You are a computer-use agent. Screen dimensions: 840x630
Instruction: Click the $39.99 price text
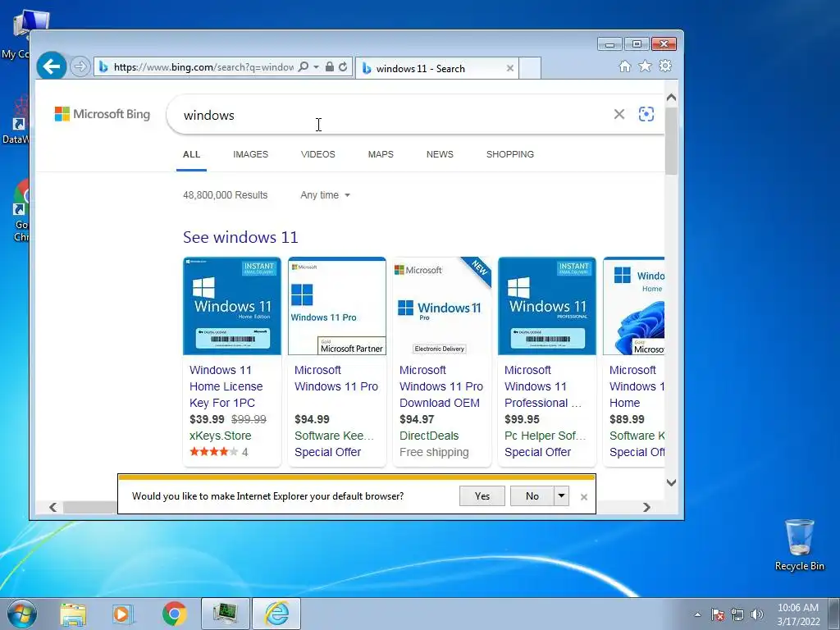coord(207,419)
